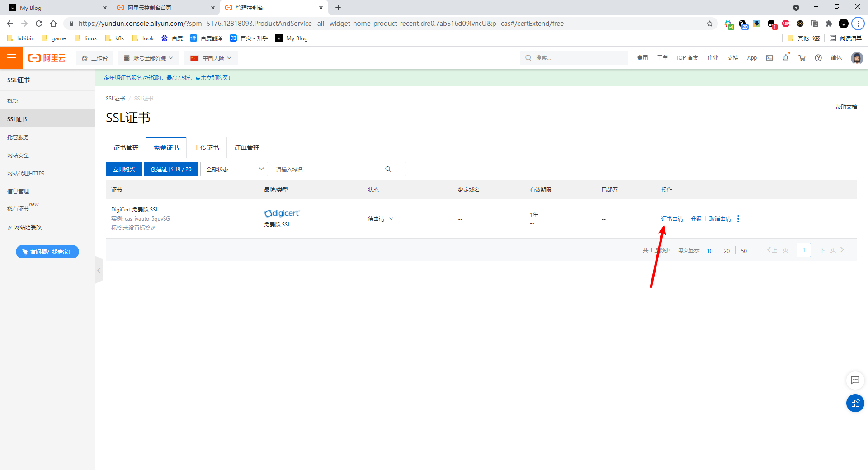Expand the 待申请 status chevron
This screenshot has height=470, width=868.
pos(391,219)
